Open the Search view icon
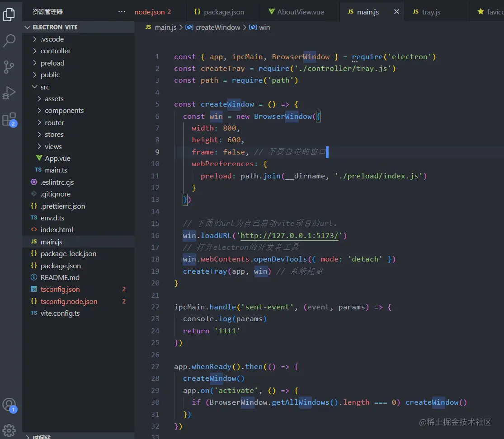 click(x=9, y=41)
